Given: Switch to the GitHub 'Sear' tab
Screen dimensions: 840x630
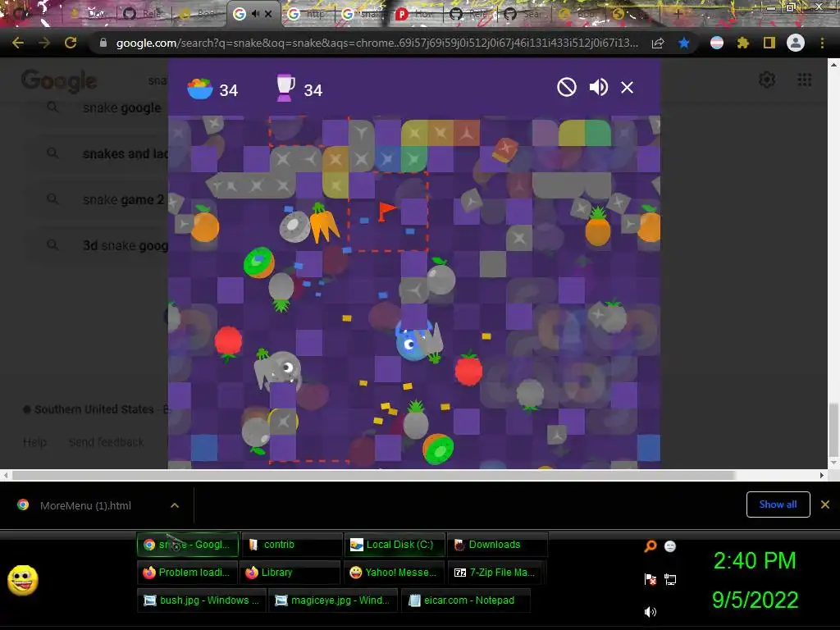Looking at the screenshot, I should (523, 14).
